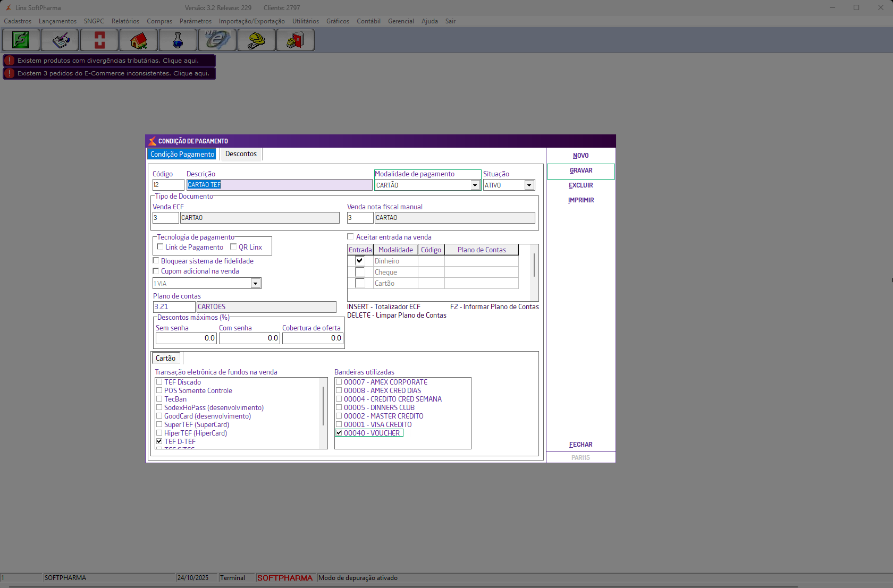Open the Cadastros menu
Viewport: 893px width, 588px height.
18,21
